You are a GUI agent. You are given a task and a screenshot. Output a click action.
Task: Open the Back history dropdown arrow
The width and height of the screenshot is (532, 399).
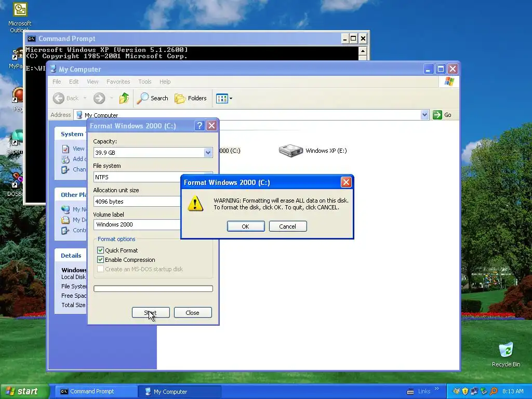pos(85,98)
